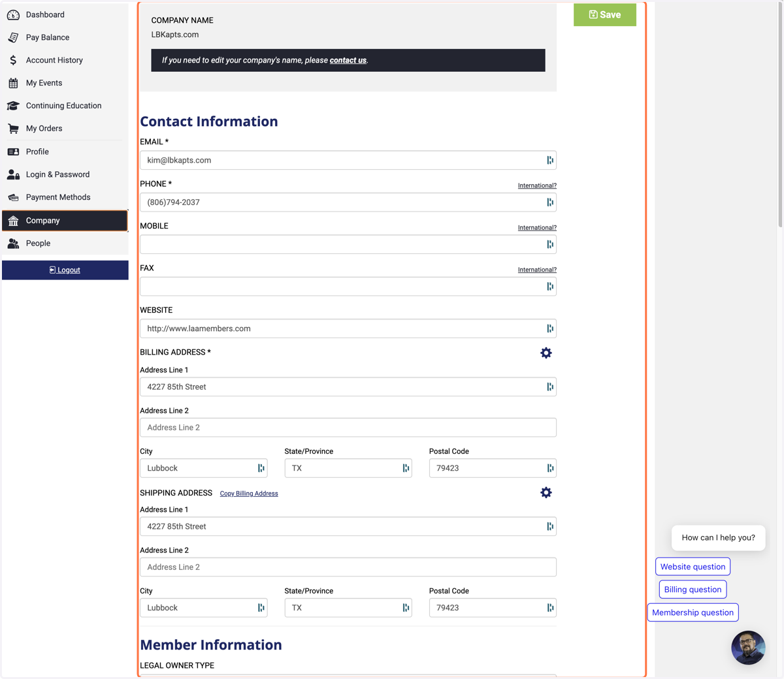Click the How can I help you bubble

(x=718, y=538)
